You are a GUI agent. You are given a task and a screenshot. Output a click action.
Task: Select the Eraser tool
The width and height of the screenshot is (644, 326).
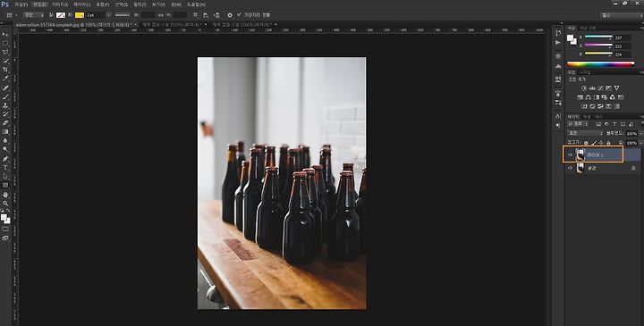[5, 122]
